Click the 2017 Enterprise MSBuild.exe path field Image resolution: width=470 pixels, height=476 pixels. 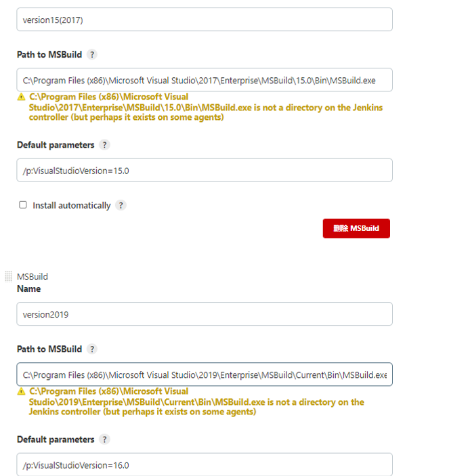(204, 80)
